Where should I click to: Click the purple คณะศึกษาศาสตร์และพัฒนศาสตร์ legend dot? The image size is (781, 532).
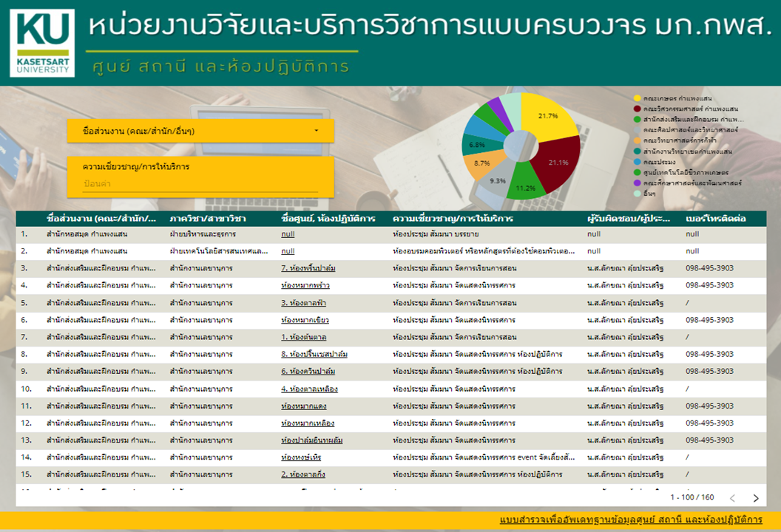click(637, 183)
